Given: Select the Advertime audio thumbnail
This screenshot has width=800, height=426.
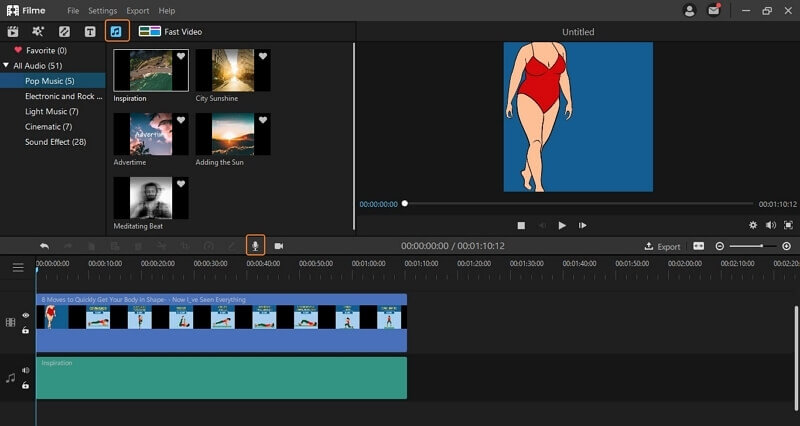Looking at the screenshot, I should [151, 134].
